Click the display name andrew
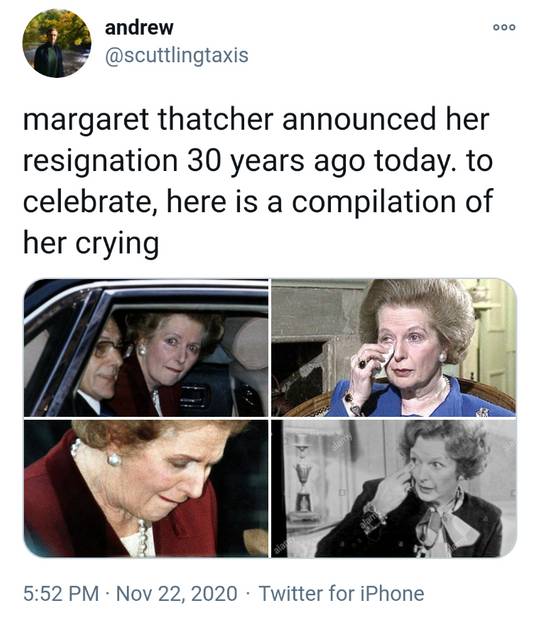 point(139,28)
